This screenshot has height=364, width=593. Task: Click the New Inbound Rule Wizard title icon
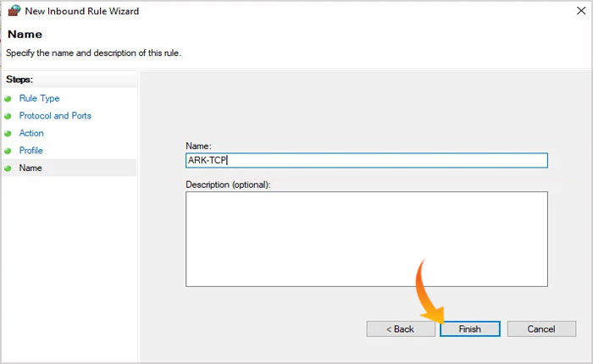(x=14, y=11)
